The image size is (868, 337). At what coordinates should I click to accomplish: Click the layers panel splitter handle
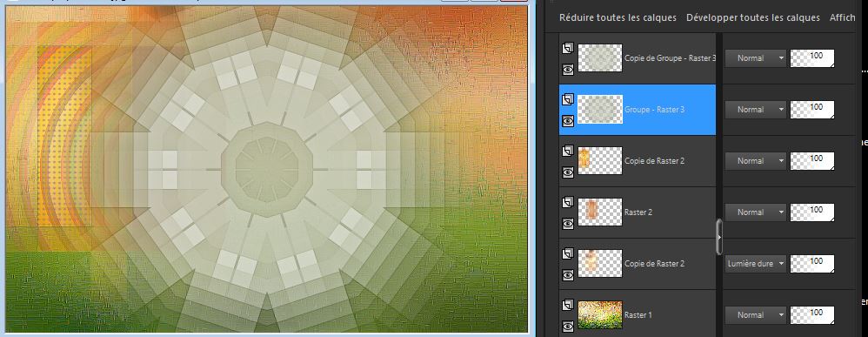tap(719, 237)
